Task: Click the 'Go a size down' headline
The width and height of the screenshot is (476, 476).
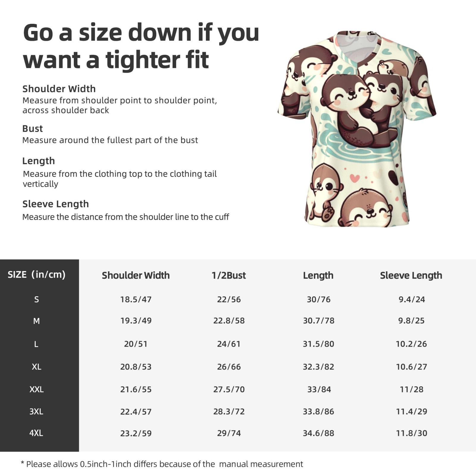Action: (141, 46)
